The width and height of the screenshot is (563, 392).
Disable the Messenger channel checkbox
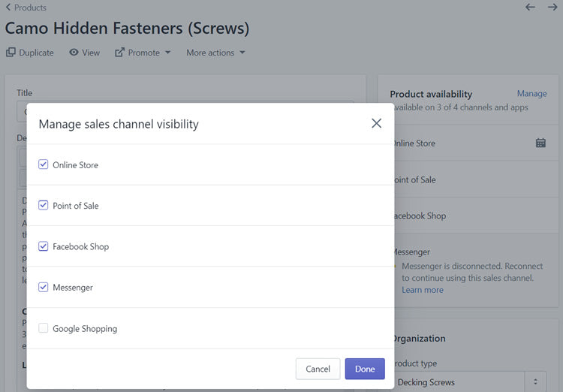tap(44, 287)
